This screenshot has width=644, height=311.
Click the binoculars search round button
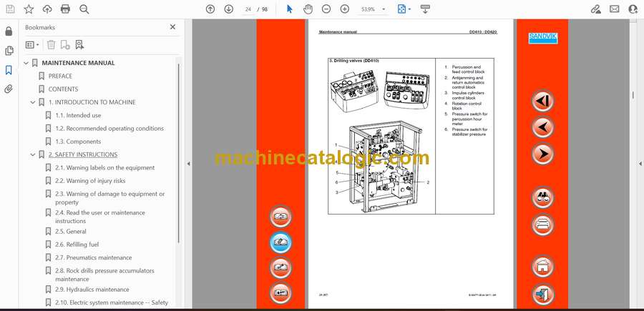click(542, 197)
